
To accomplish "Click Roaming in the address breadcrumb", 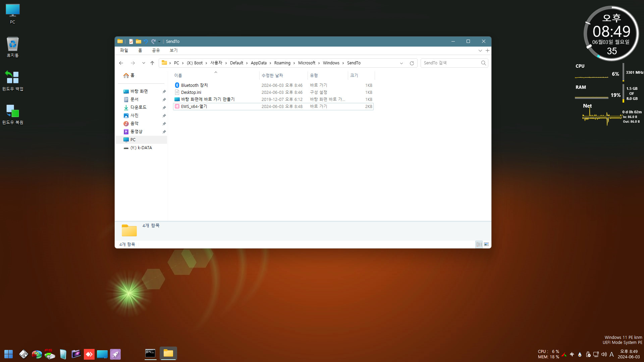I will (282, 63).
